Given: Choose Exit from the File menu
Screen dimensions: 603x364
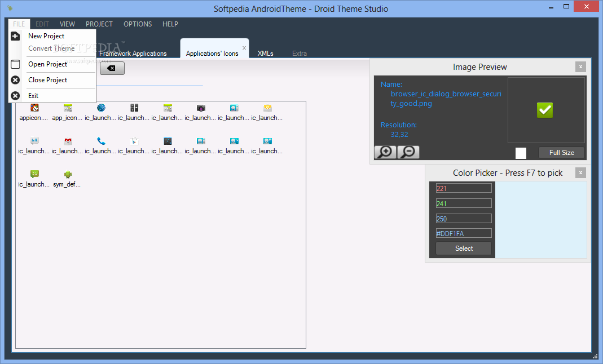Looking at the screenshot, I should click(x=33, y=96).
